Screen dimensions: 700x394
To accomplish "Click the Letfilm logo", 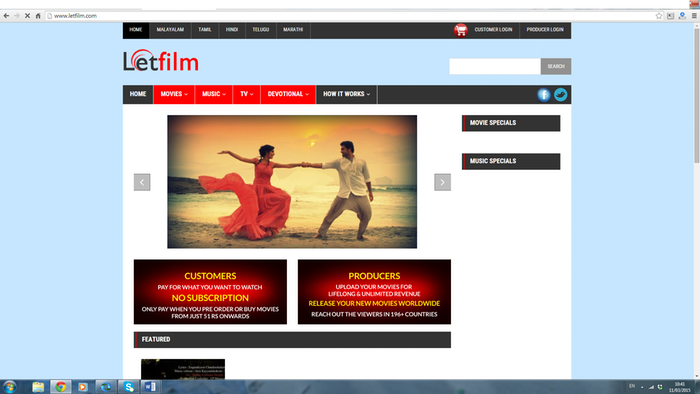I will (x=161, y=61).
